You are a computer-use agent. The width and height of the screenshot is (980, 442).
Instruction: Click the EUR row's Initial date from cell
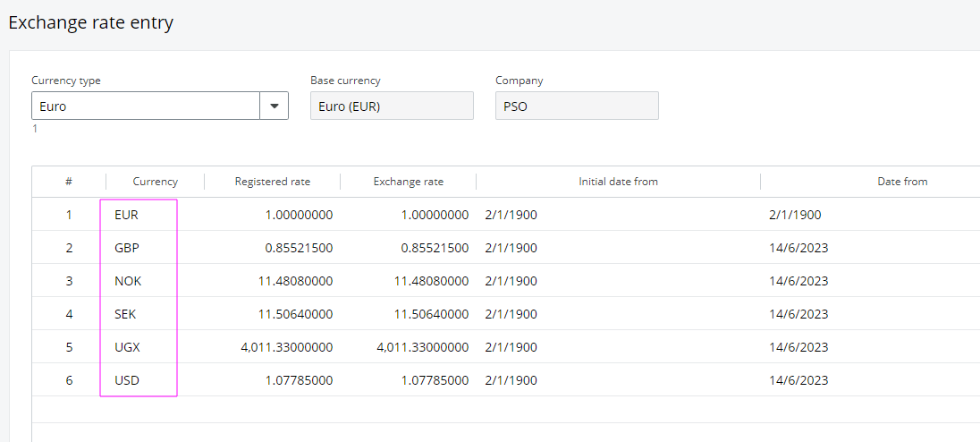click(618, 215)
